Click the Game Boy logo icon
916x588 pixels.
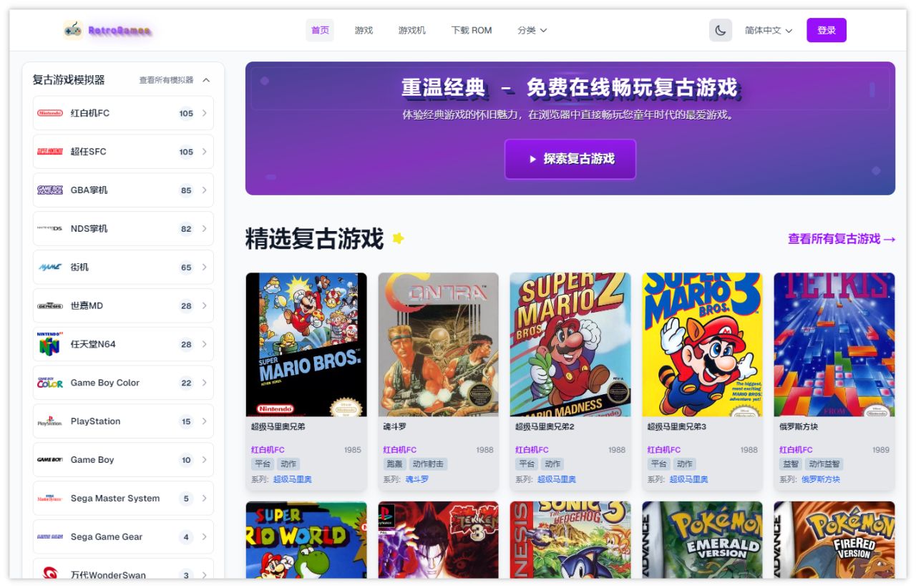(50, 460)
